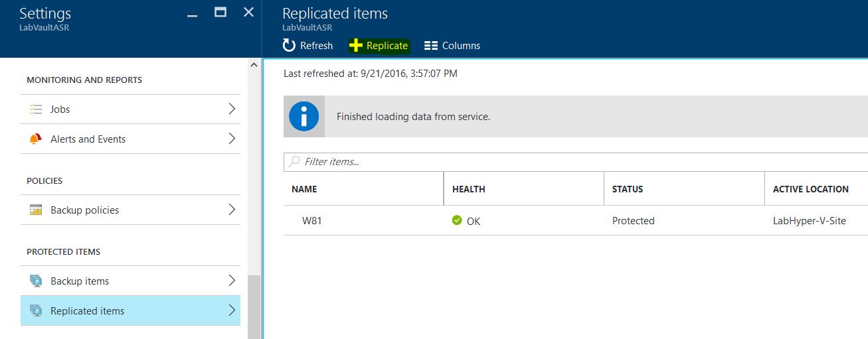Expand the Backup policies chevron
Viewport: 868px width, 339px height.
232,210
